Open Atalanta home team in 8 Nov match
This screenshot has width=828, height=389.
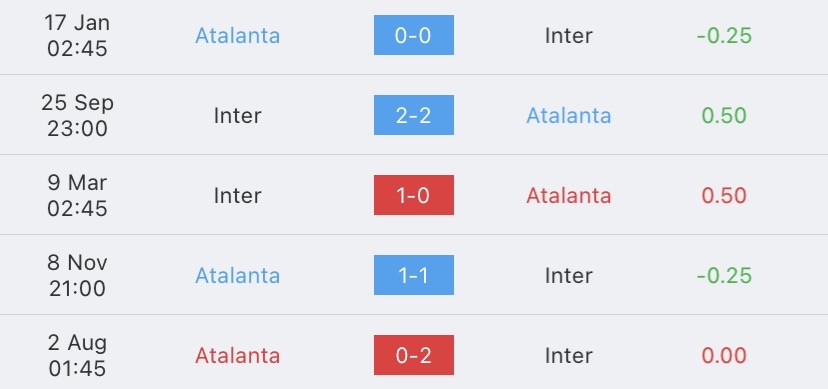click(x=238, y=276)
